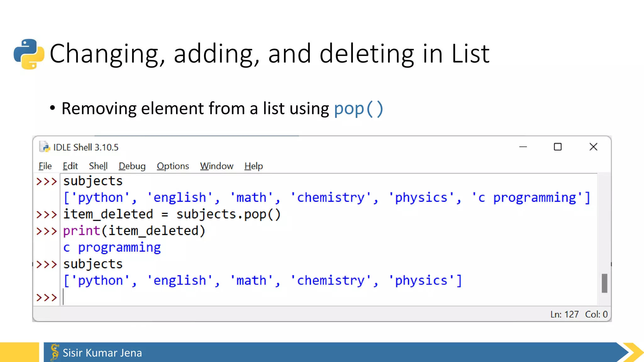Click the dragon logo beside Sisir Kumar Jena
Viewport: 644px width, 362px height.
tap(55, 352)
